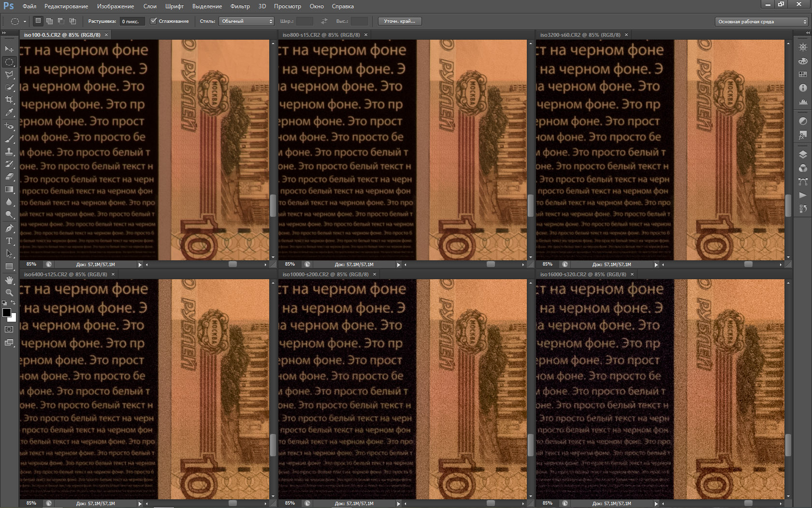Open status menu arrow in iso100-0.5.CR2 window

pyautogui.click(x=140, y=265)
